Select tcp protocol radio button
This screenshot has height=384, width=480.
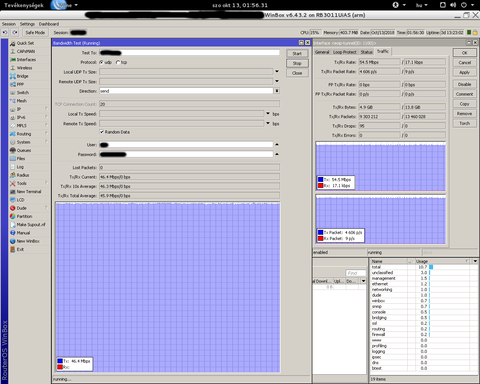(118, 62)
